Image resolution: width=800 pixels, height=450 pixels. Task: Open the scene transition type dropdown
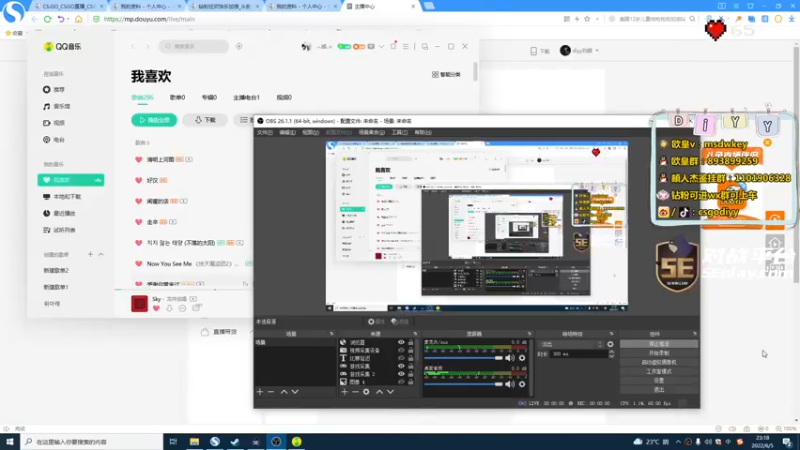coord(571,344)
